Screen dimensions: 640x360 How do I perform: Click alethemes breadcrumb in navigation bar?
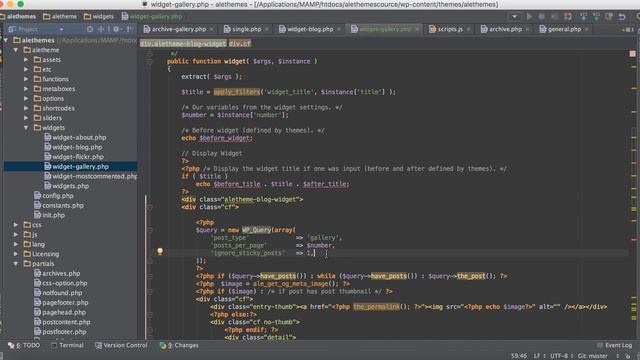click(18, 17)
